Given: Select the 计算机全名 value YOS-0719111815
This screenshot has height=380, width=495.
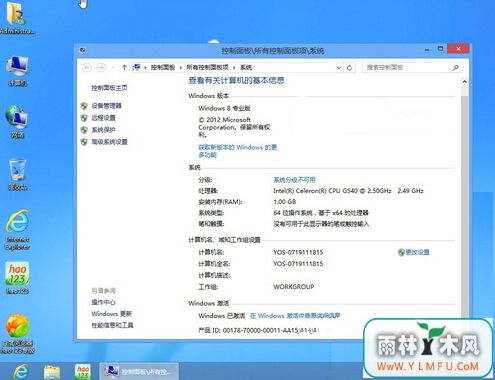Looking at the screenshot, I should coord(298,264).
